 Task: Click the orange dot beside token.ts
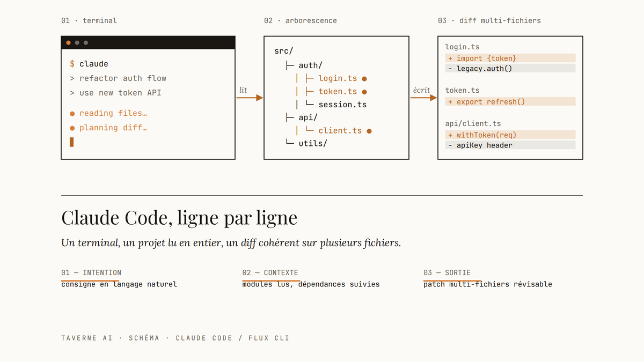(364, 92)
